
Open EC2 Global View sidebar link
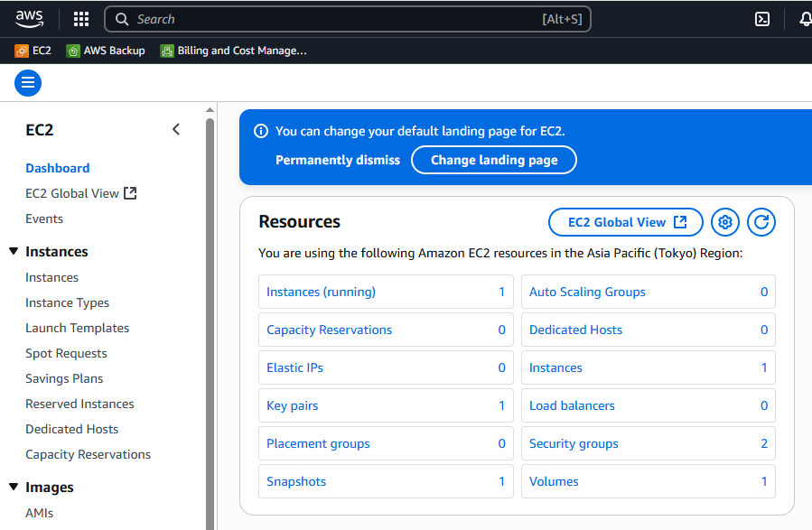pyautogui.click(x=80, y=193)
